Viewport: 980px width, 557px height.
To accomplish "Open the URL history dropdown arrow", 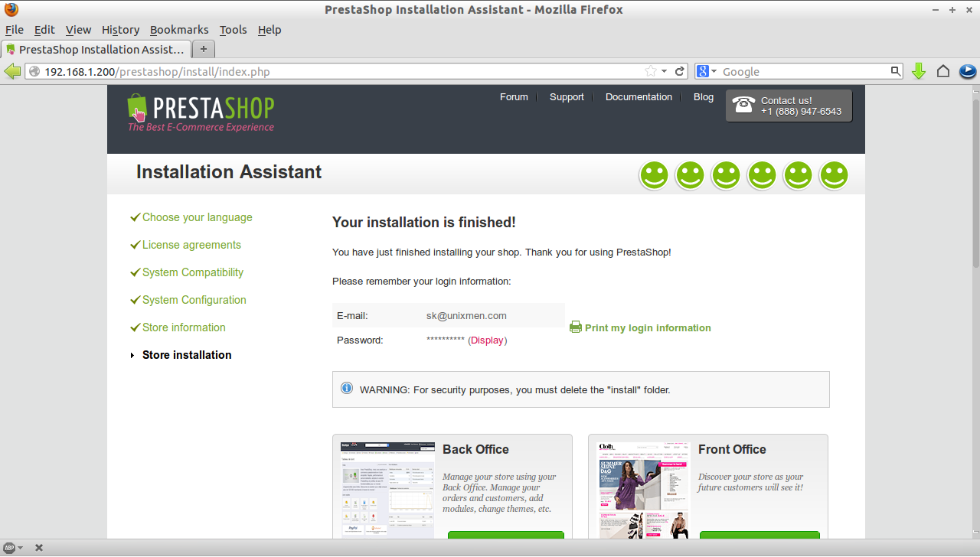I will click(665, 71).
